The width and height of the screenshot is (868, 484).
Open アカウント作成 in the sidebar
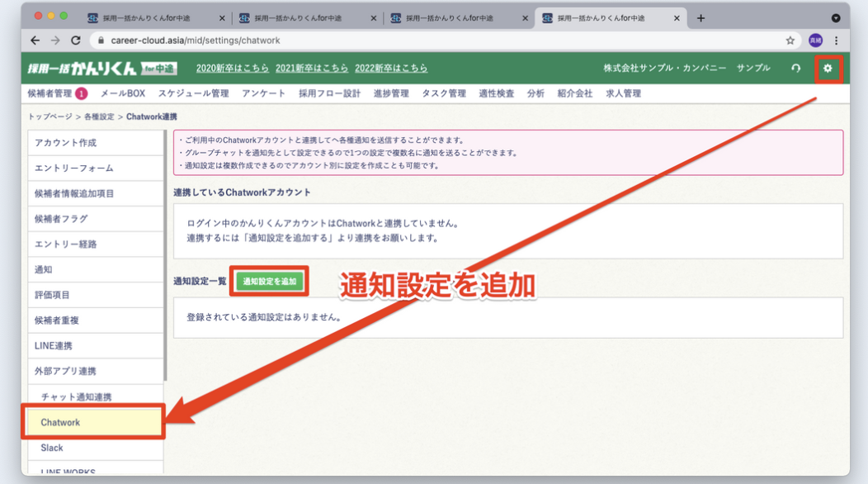point(65,143)
